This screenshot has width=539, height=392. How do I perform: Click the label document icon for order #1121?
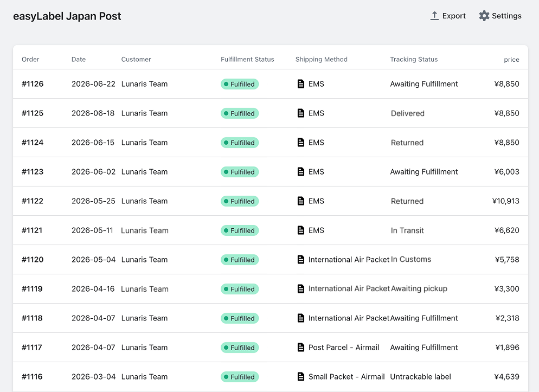coord(300,230)
